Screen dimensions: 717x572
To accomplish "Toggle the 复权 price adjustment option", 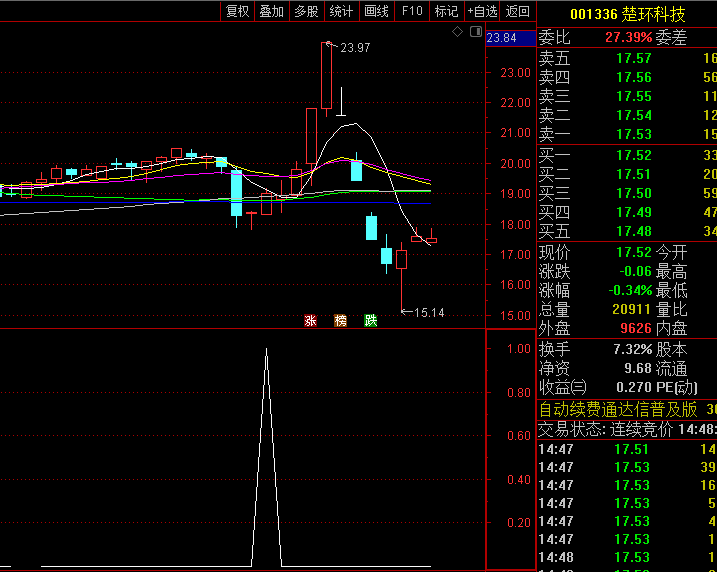I will click(237, 11).
